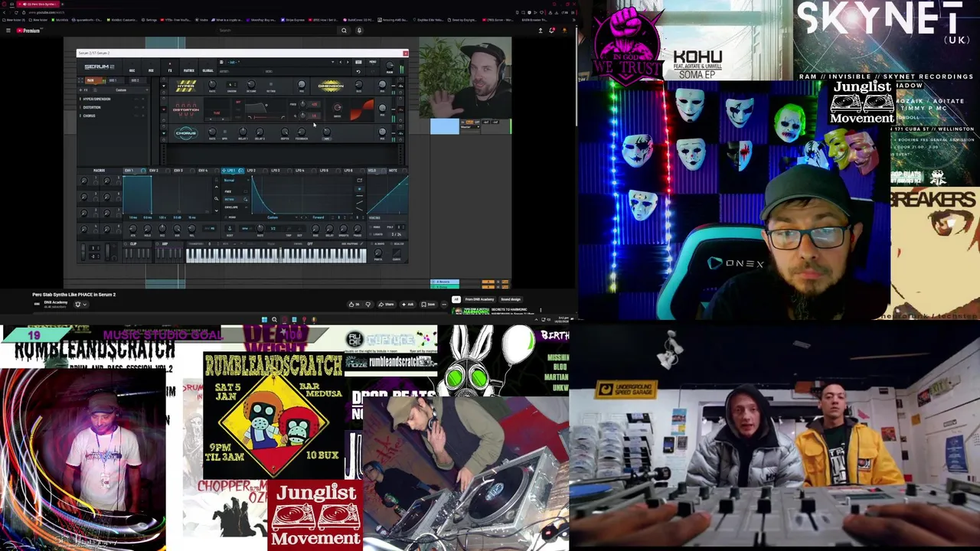Open the LFO Normal mode dropdown
Screen dimensions: 980x551
(237, 180)
